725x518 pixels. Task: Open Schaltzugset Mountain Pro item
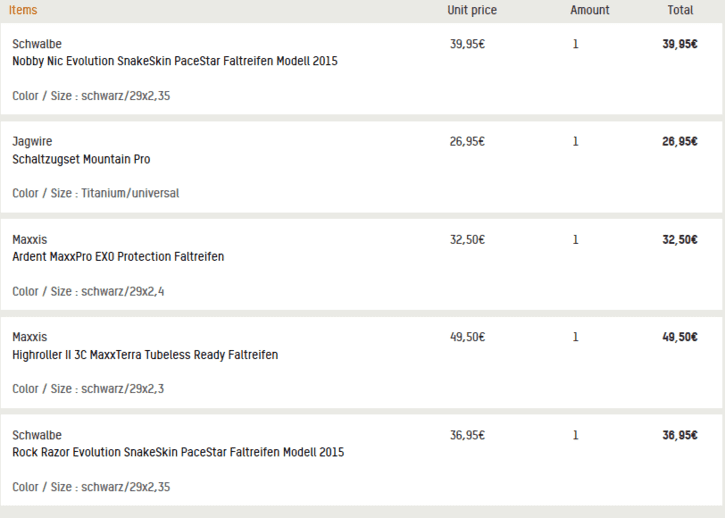tap(81, 159)
